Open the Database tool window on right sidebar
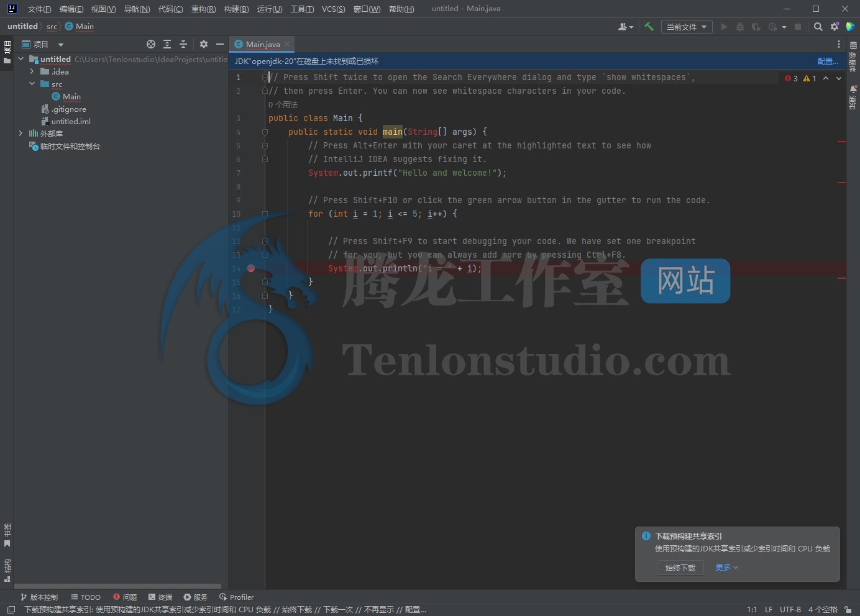Screen dimensions: 860x616 (x=853, y=57)
